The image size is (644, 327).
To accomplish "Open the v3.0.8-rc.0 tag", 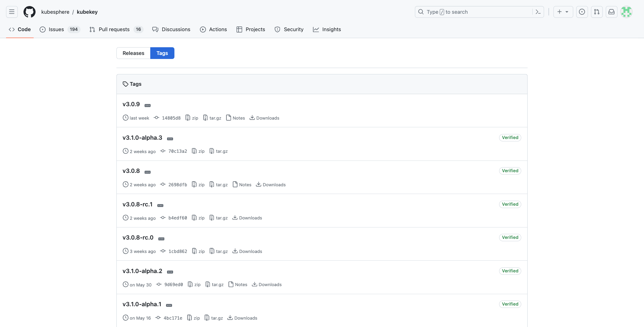I will click(x=138, y=238).
